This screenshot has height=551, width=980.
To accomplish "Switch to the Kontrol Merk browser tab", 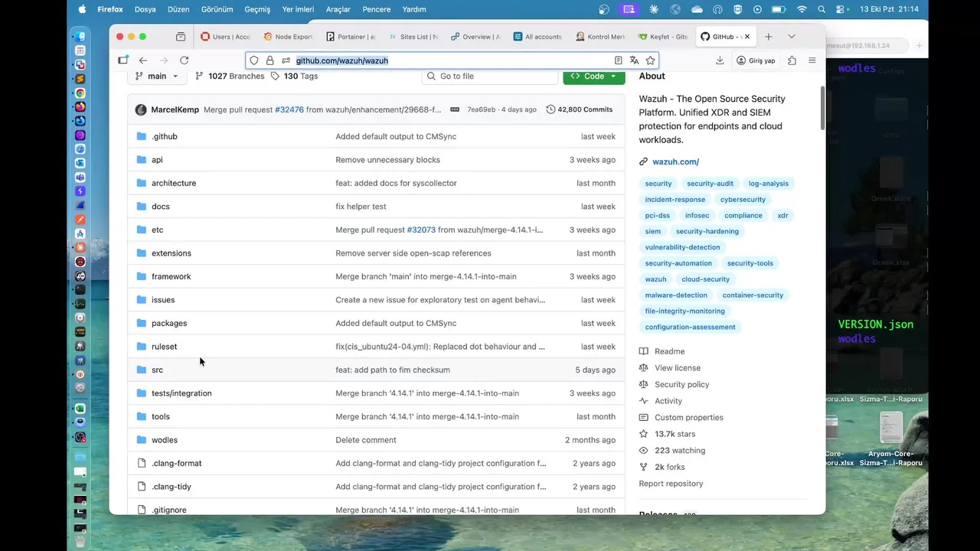I will [600, 37].
